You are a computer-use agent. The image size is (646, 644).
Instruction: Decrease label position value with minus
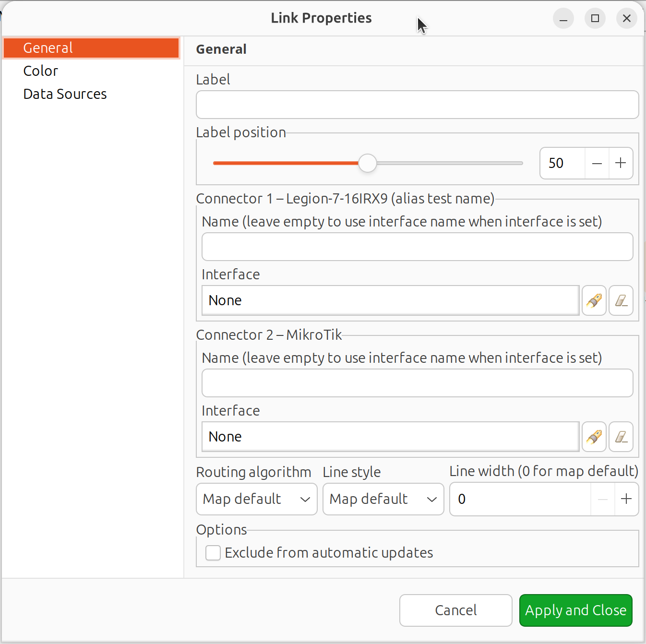597,163
